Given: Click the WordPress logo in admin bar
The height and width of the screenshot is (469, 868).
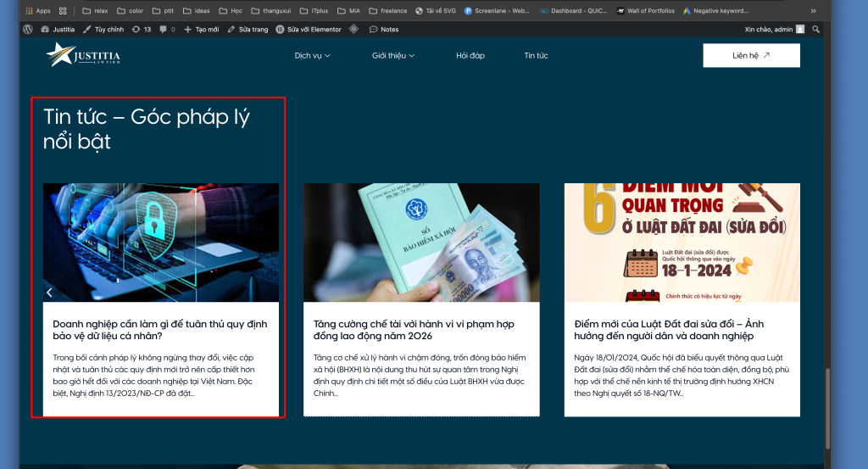Looking at the screenshot, I should [28, 29].
